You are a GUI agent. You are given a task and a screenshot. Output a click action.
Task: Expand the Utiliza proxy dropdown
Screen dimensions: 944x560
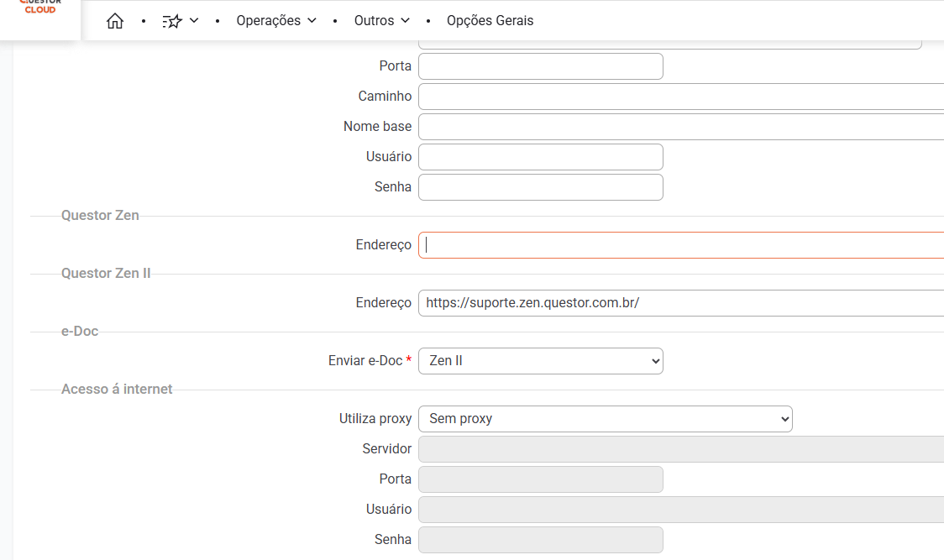[605, 418]
